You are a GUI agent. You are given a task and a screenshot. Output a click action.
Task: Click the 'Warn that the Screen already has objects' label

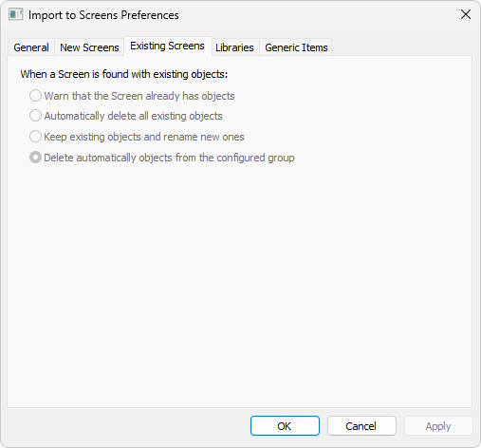tap(139, 96)
